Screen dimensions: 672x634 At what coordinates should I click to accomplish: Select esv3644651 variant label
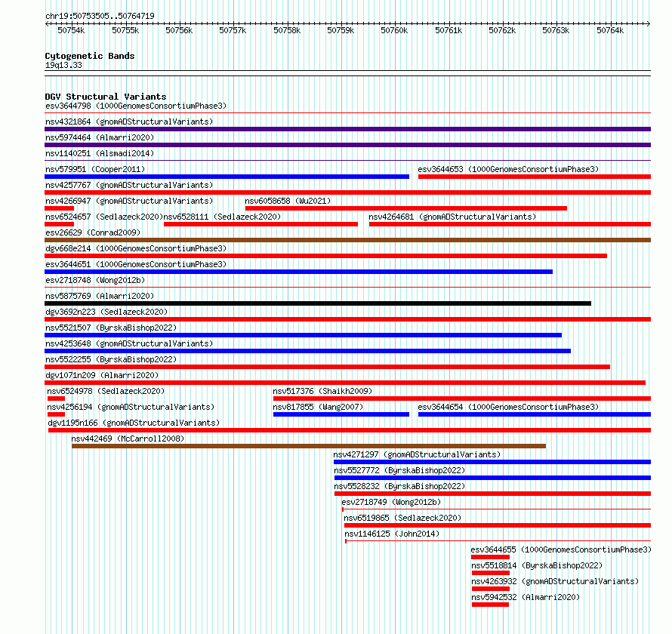(x=136, y=264)
